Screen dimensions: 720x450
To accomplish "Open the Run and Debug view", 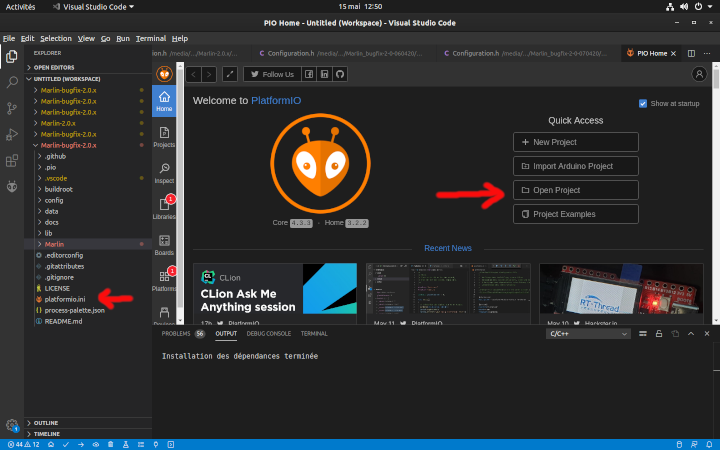I will [x=12, y=135].
